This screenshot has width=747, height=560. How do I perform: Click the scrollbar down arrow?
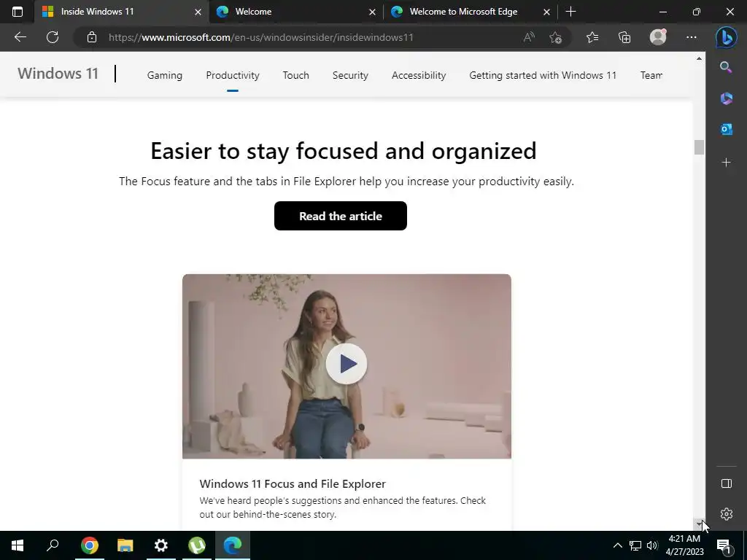(x=699, y=524)
